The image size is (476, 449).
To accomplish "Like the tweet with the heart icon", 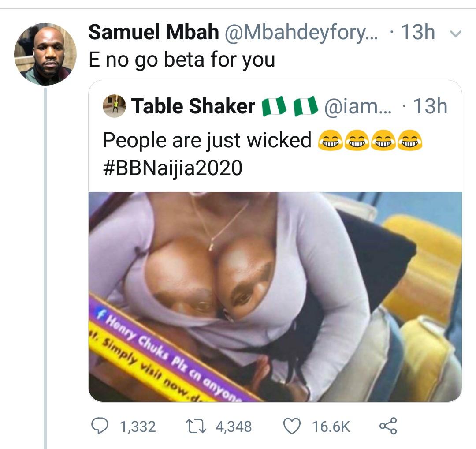I will click(x=291, y=426).
